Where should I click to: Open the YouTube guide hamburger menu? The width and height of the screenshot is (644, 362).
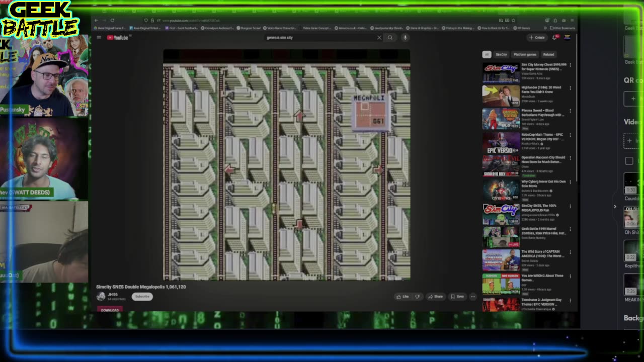99,38
